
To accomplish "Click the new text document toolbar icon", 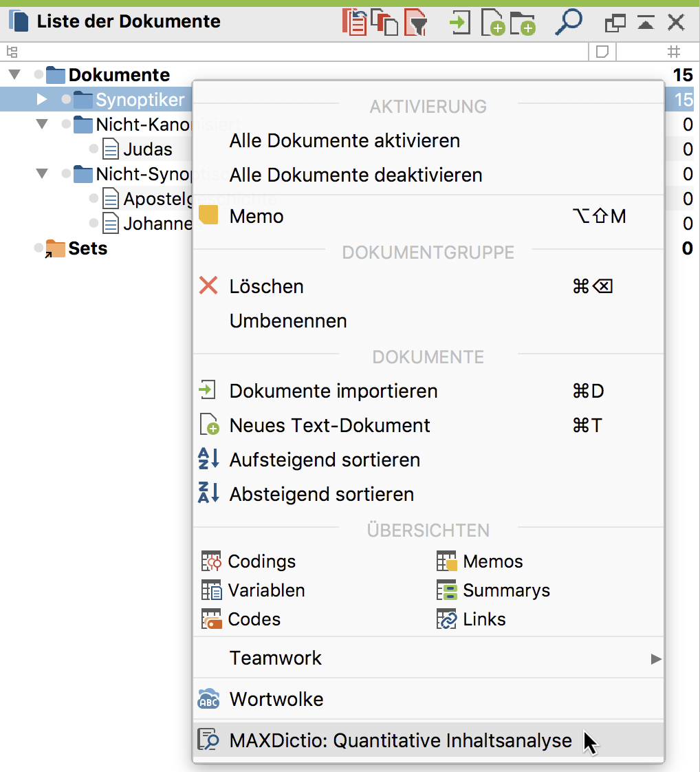I will pos(493,23).
